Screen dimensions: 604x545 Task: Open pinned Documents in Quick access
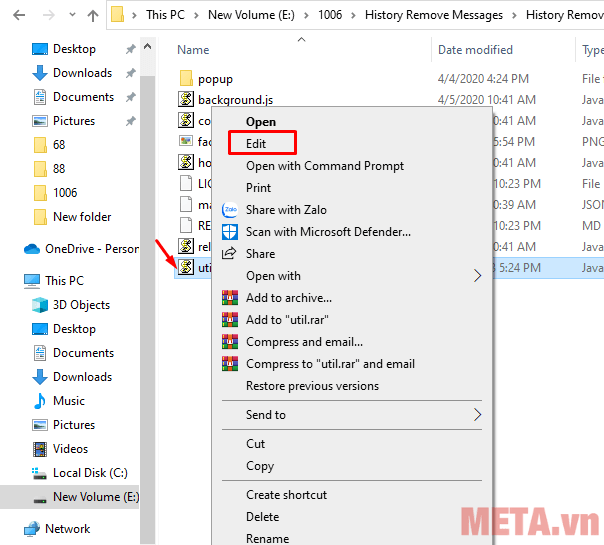coord(84,97)
